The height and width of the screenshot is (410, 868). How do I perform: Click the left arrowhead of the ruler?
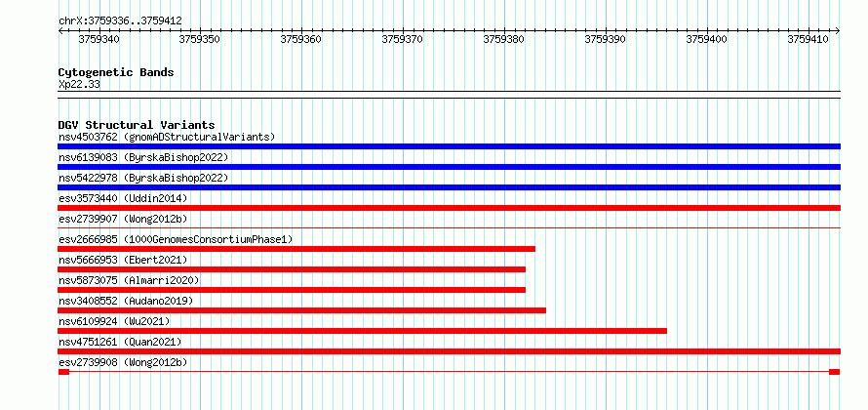click(x=60, y=30)
